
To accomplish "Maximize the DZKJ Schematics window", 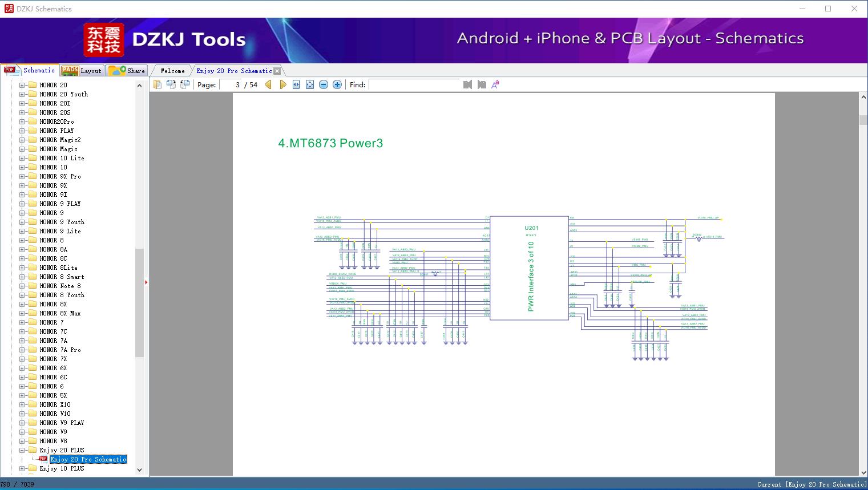I will pos(828,9).
